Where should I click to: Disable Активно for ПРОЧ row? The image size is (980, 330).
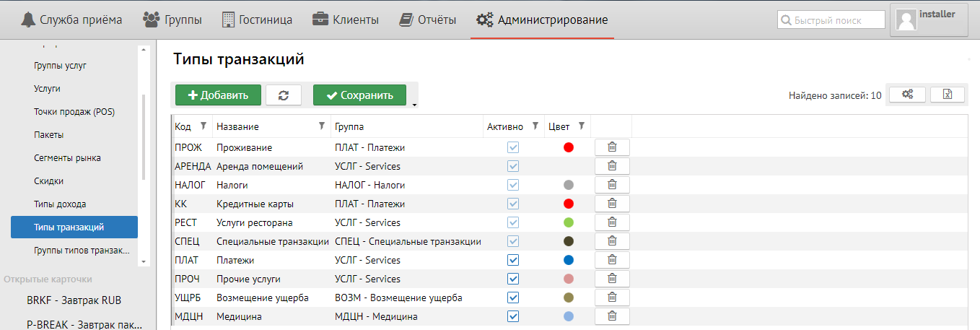pos(513,279)
